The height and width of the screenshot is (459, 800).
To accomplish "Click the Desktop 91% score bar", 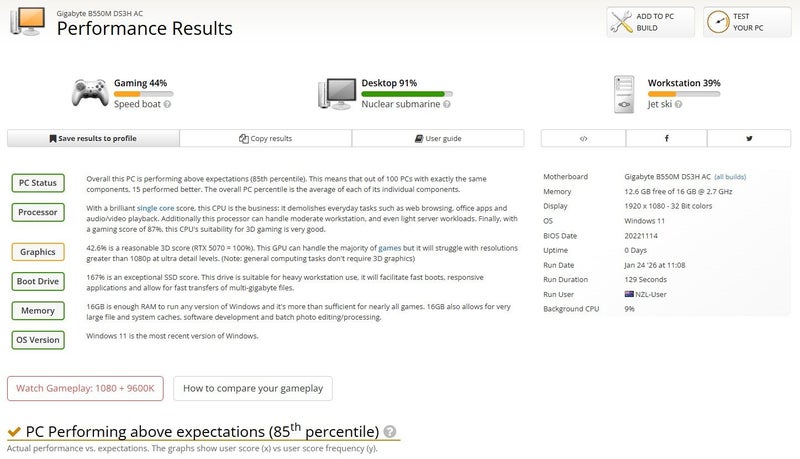I will (x=407, y=94).
